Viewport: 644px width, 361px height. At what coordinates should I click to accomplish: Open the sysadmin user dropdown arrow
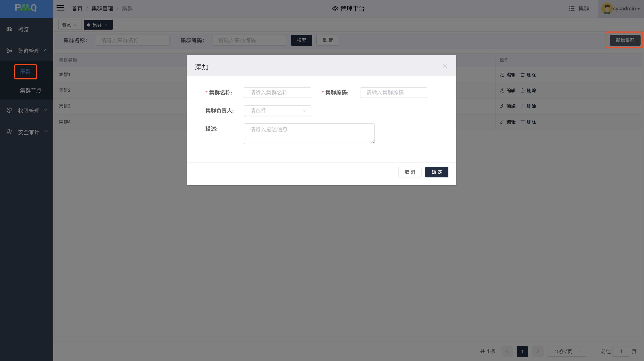coord(639,9)
